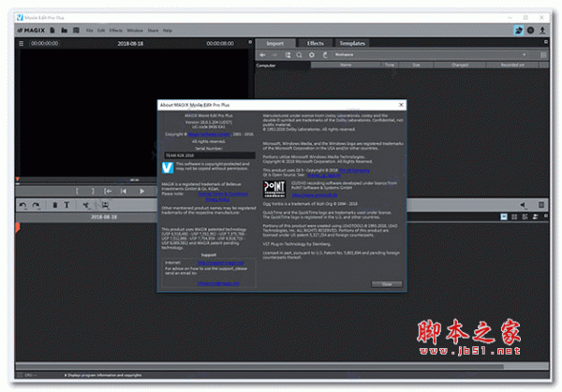Click the 00:00:00:00 timecode field
The width and height of the screenshot is (562, 392).
click(x=44, y=43)
